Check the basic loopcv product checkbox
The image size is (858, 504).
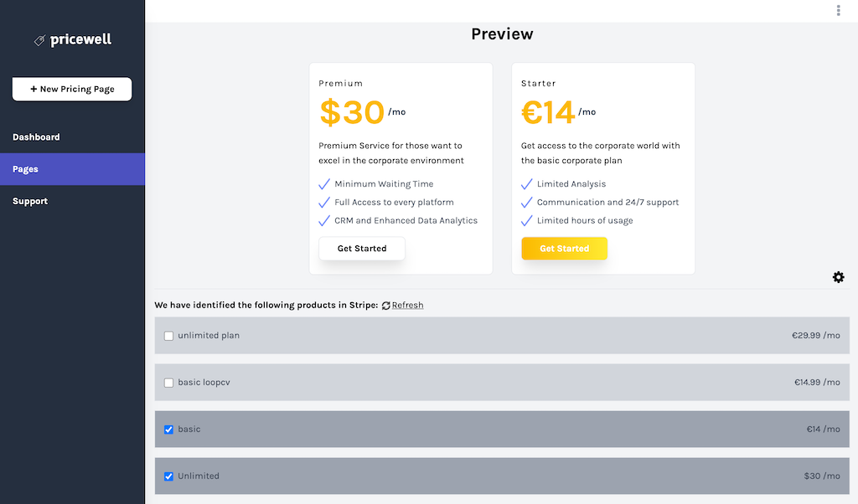[x=168, y=383]
